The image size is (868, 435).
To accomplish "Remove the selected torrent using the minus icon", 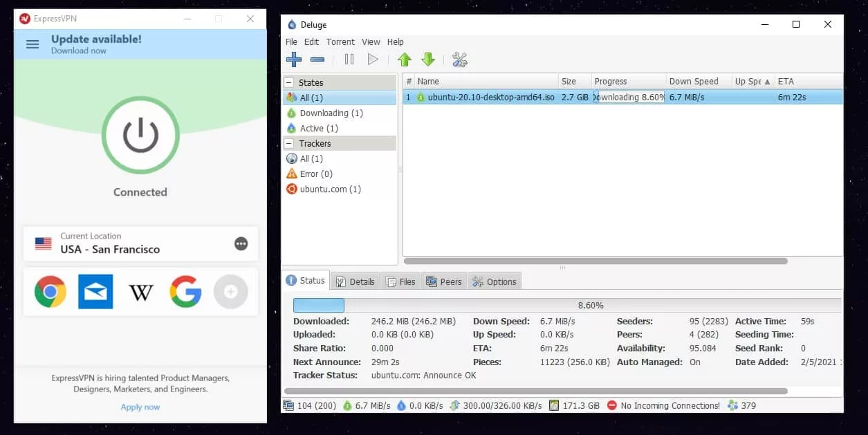I will [317, 59].
